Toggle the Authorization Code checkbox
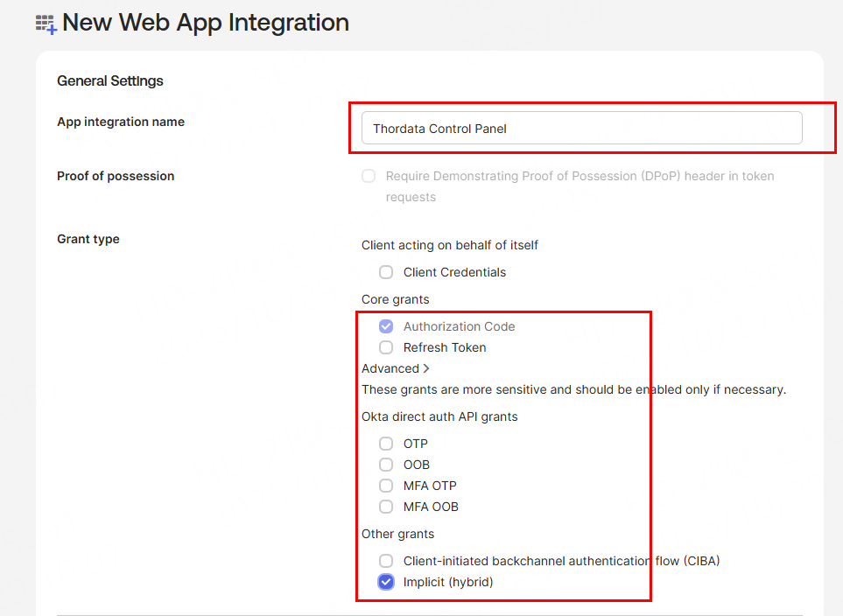Screen dimensions: 843x616 point(386,326)
